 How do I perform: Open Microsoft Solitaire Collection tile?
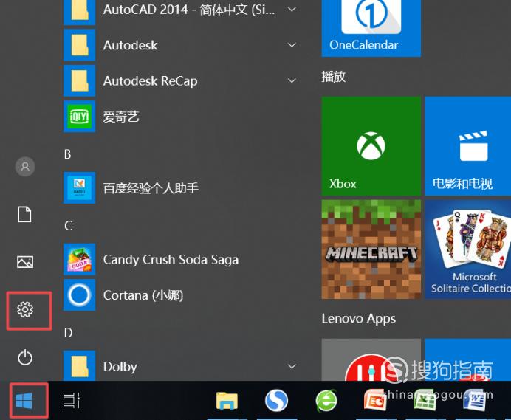point(468,249)
